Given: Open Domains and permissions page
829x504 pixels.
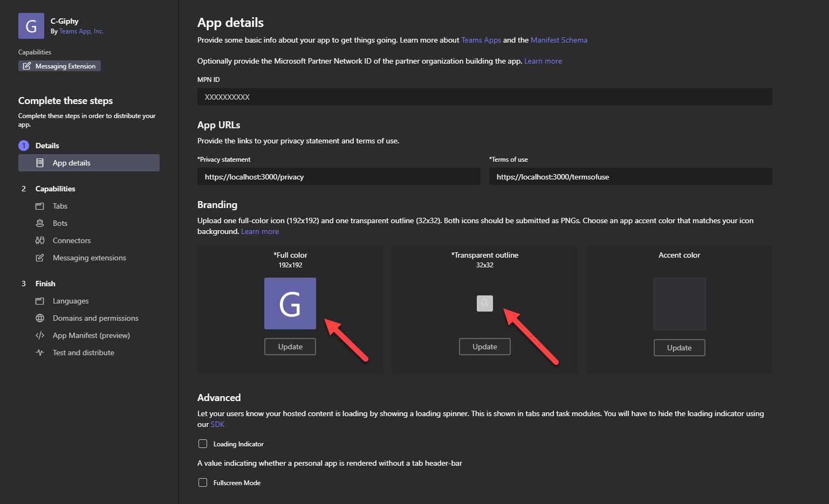Looking at the screenshot, I should tap(95, 318).
